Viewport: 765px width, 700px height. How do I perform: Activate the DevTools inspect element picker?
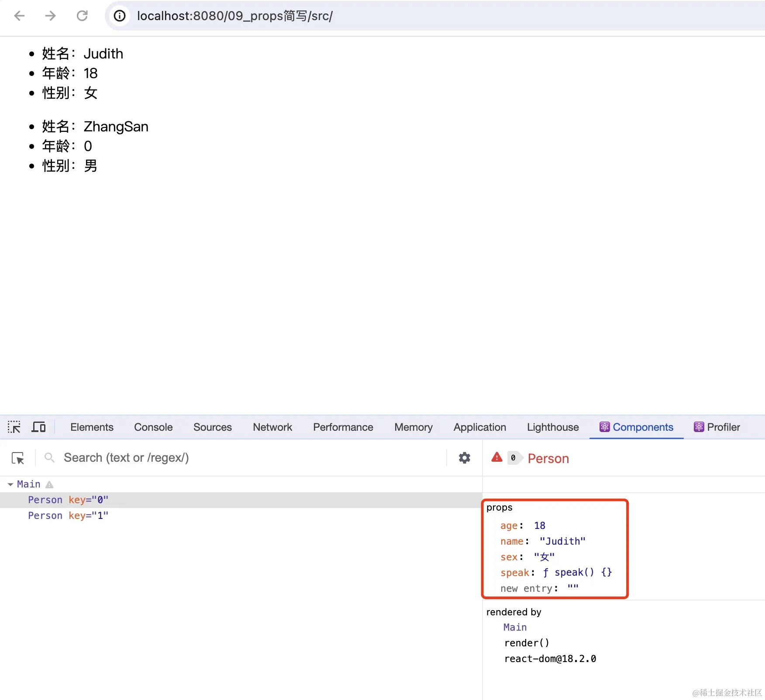(14, 427)
